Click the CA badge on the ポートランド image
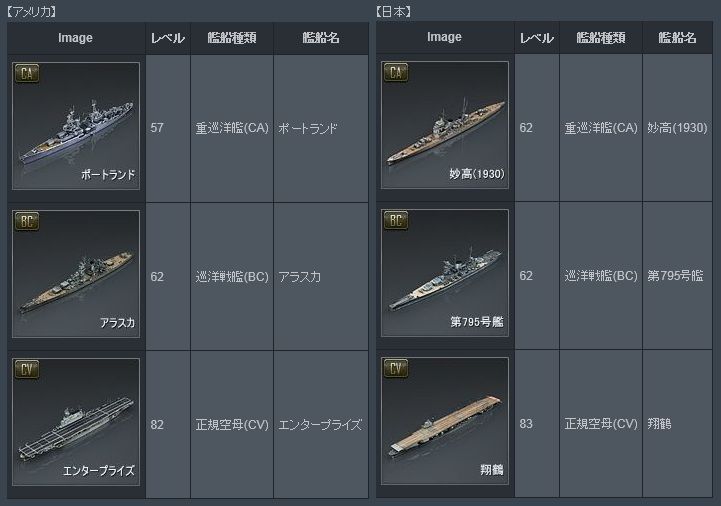Image resolution: width=721 pixels, height=506 pixels. tap(27, 74)
